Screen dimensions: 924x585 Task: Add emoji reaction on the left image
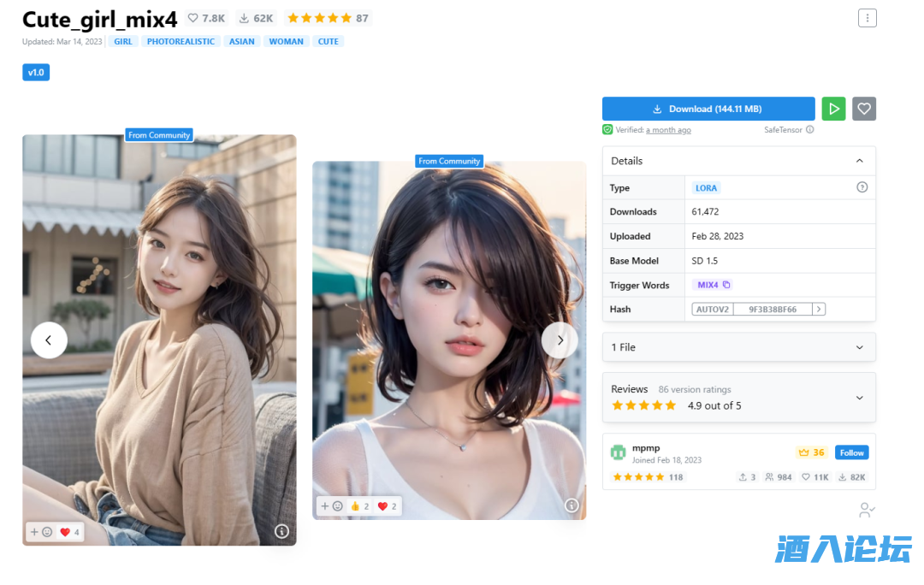coord(41,532)
